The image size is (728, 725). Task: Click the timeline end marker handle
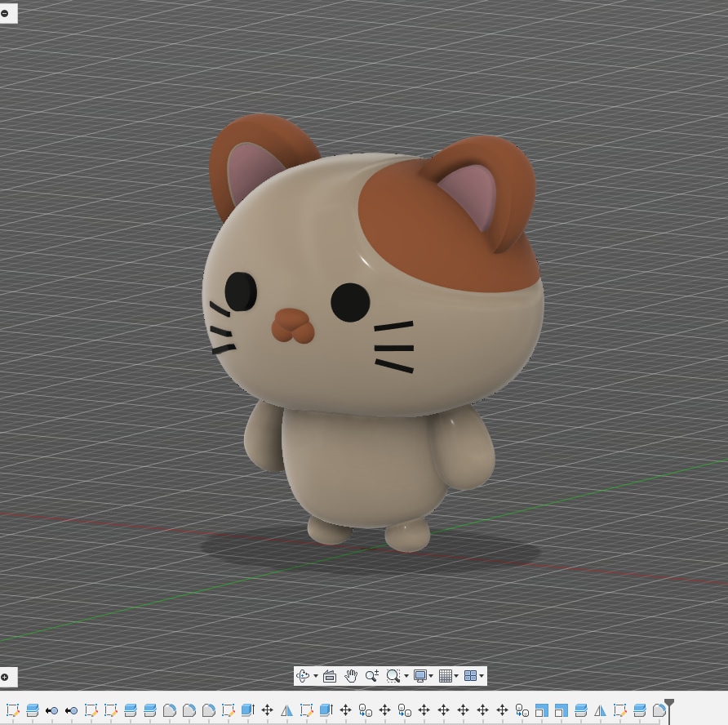[x=669, y=704]
